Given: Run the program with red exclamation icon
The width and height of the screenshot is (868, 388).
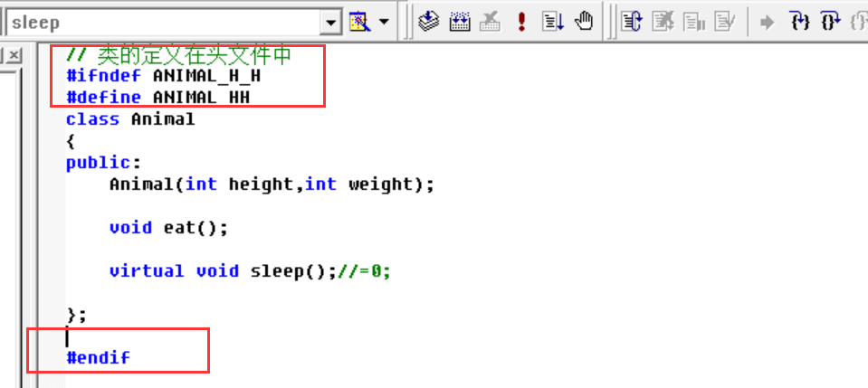Looking at the screenshot, I should coord(521,22).
